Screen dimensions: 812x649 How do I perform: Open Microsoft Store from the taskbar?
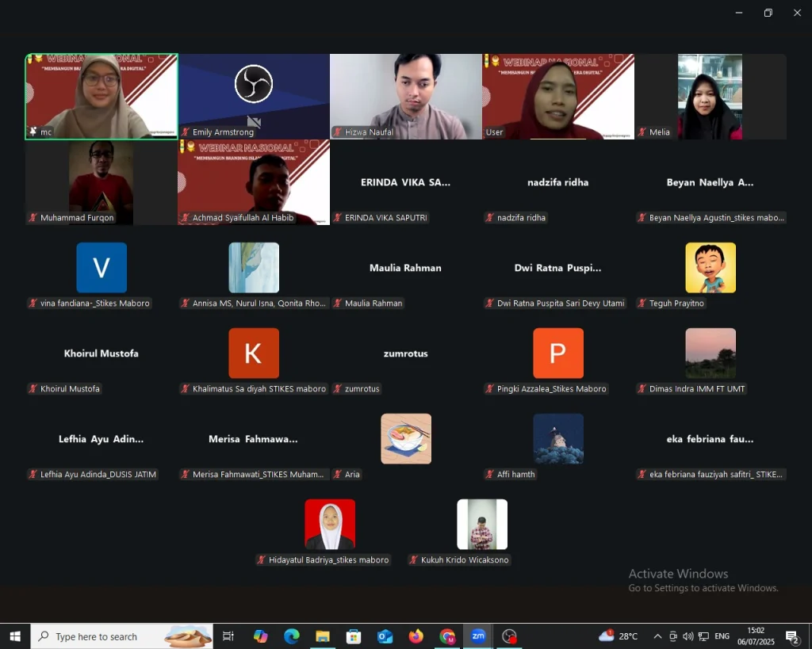[353, 636]
